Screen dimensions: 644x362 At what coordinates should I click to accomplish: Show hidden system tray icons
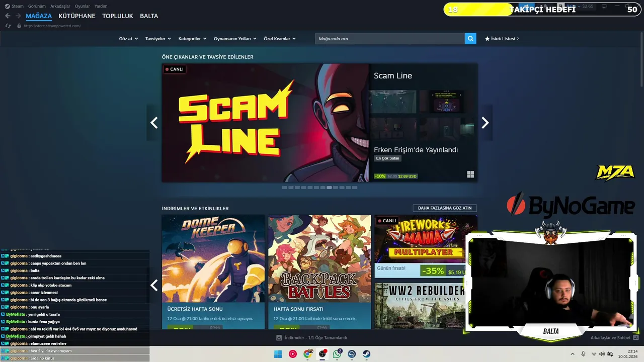click(572, 354)
